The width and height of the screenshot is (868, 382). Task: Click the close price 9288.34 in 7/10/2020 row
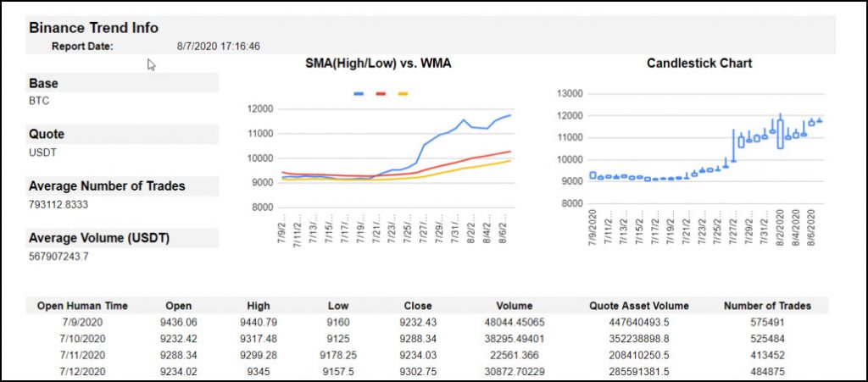point(418,338)
